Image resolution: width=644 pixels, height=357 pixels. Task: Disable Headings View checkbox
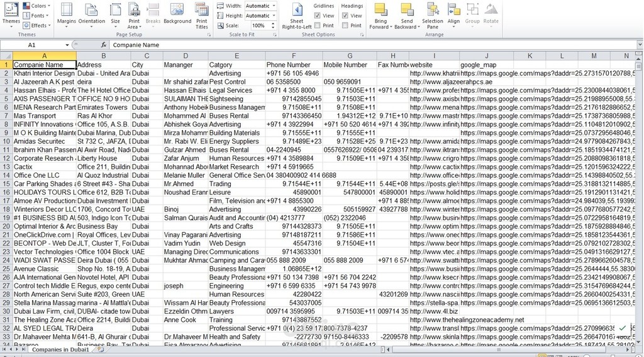tap(345, 16)
